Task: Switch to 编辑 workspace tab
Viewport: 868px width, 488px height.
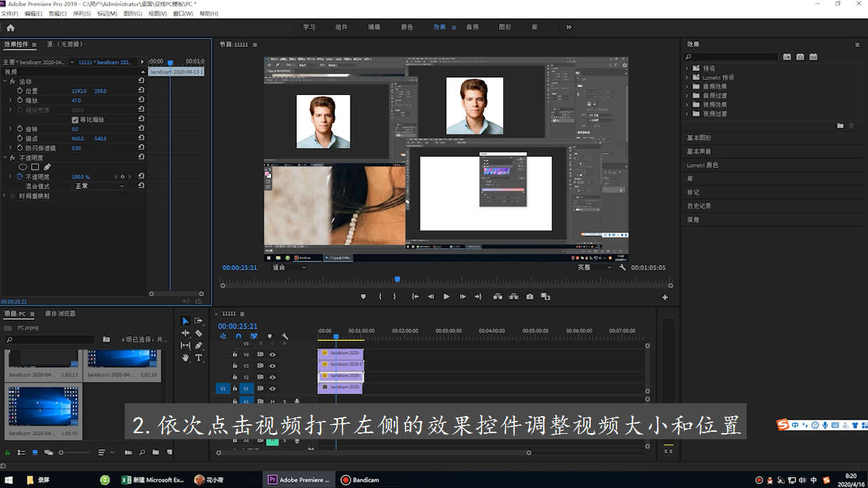Action: 374,27
